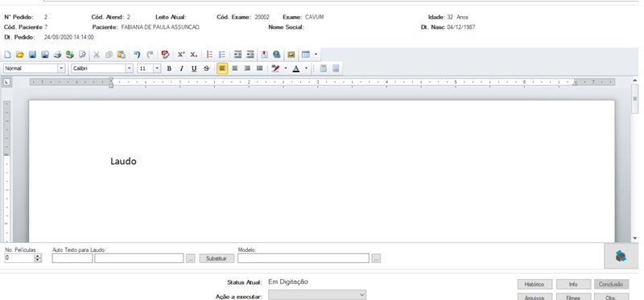The image size is (644, 300).
Task: Insert a hyperlink with the globe icon
Action: click(x=277, y=54)
